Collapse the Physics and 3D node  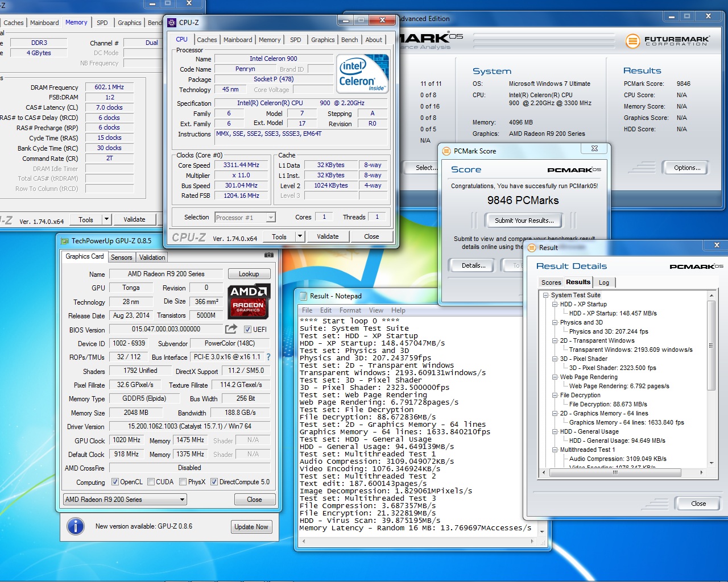point(555,323)
